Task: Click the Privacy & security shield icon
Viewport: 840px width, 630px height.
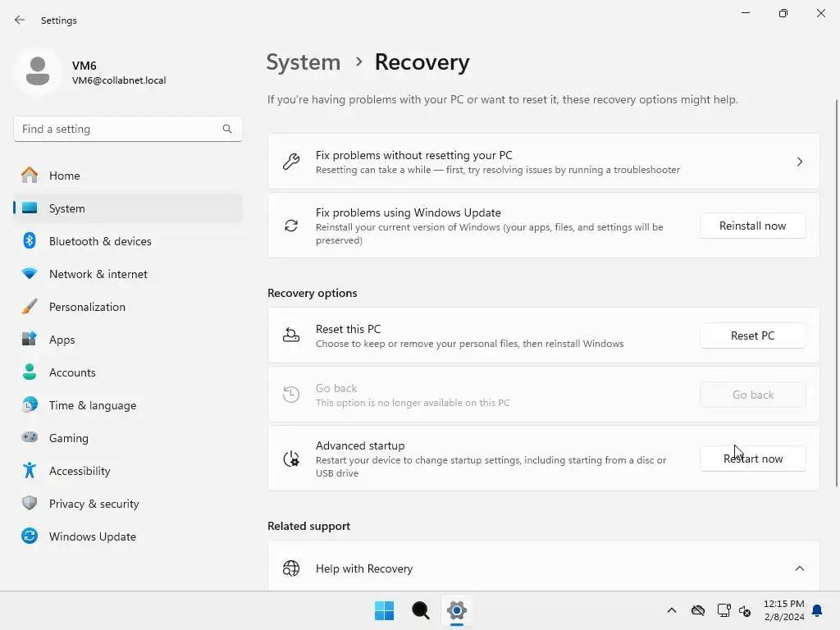Action: pos(30,503)
